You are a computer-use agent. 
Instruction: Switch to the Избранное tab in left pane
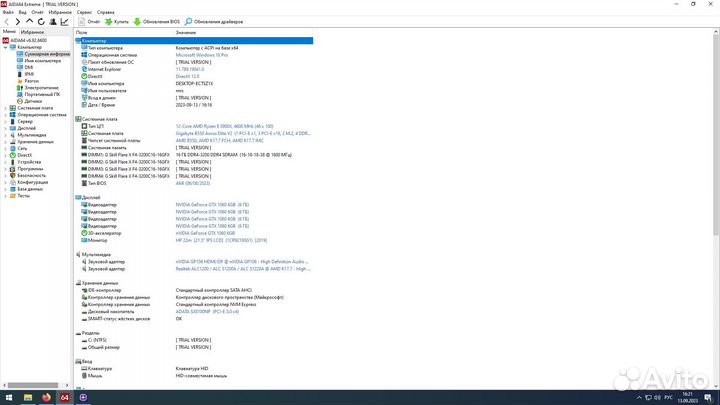32,32
